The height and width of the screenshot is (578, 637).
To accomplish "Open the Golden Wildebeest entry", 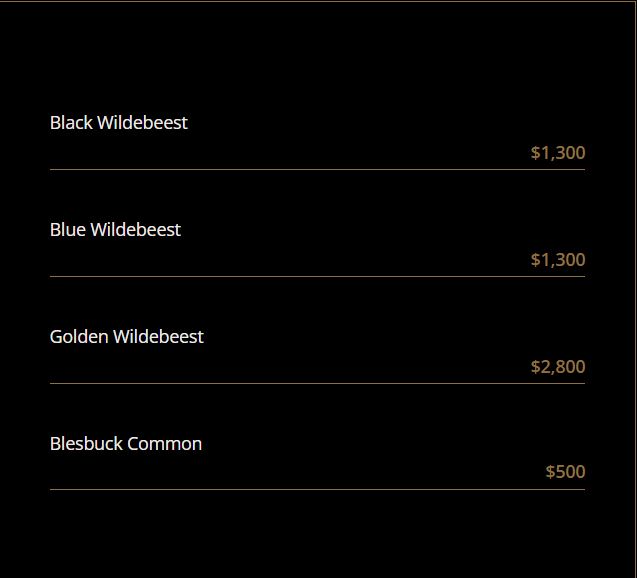I will pyautogui.click(x=126, y=337).
